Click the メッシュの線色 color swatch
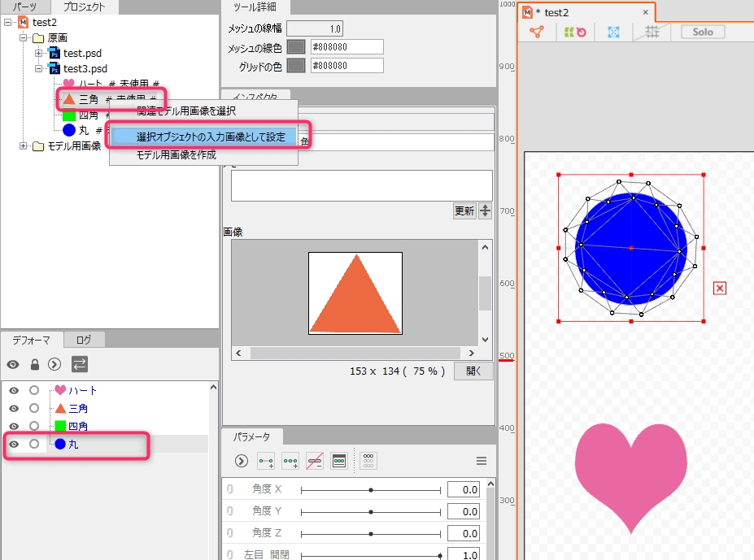Image resolution: width=754 pixels, height=560 pixels. click(297, 46)
